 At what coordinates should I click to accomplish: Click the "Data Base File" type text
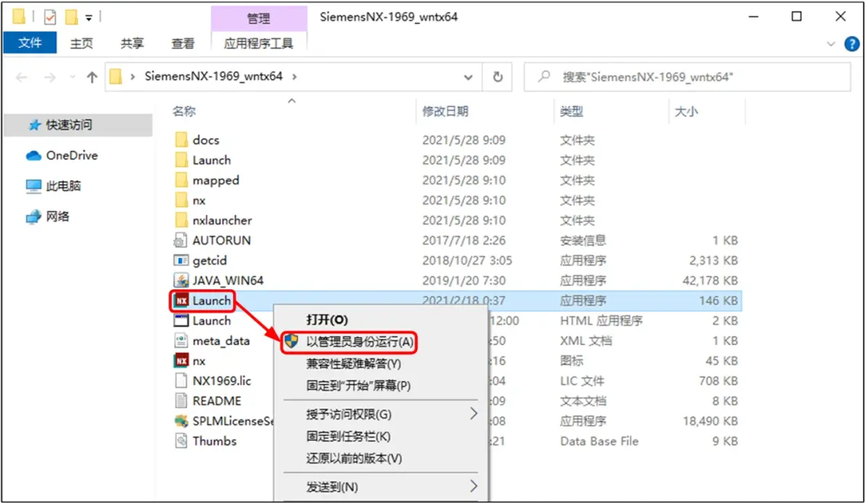(x=599, y=441)
